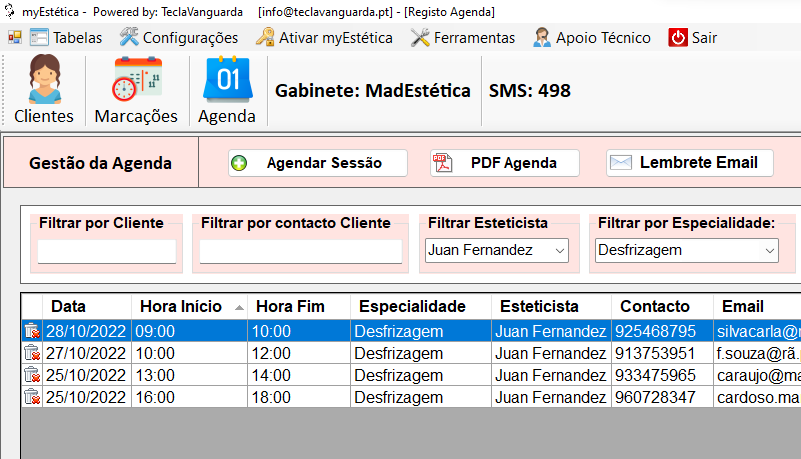This screenshot has width=801, height=459.
Task: Expand the Filtrar Esteticista dropdown
Action: click(x=559, y=251)
